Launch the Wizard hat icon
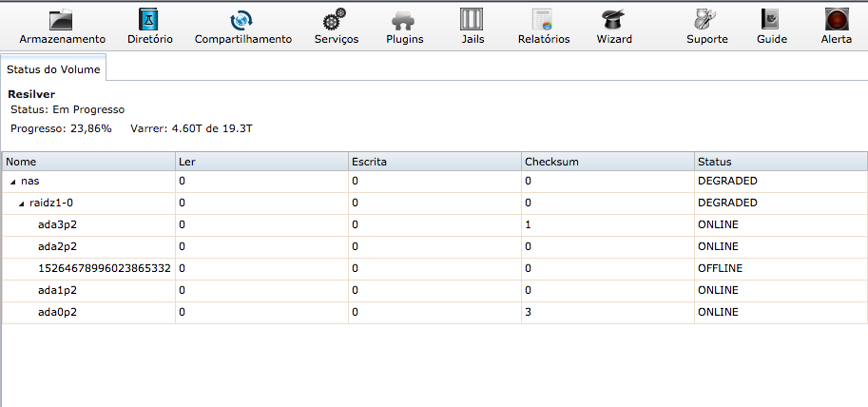The image size is (868, 407). pyautogui.click(x=614, y=20)
